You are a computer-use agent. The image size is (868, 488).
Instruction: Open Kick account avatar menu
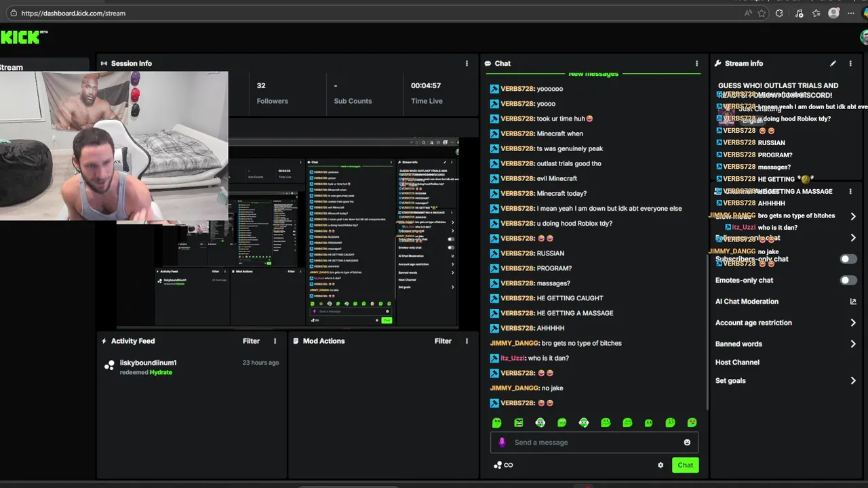point(864,37)
